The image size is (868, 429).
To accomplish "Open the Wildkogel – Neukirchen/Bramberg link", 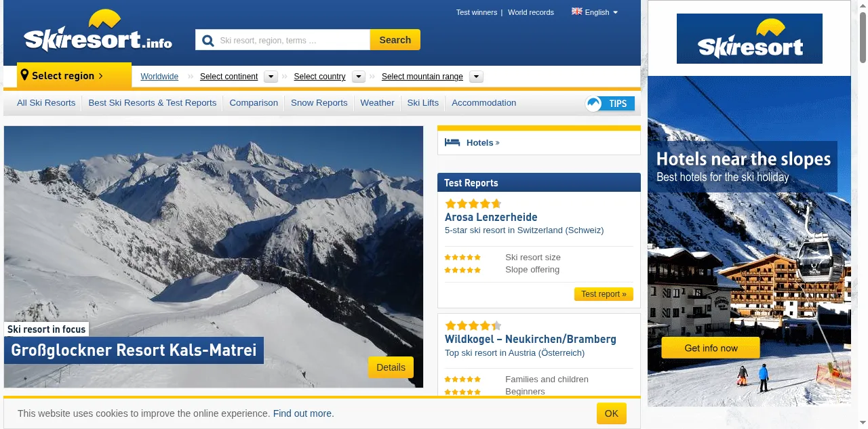I will 530,340.
